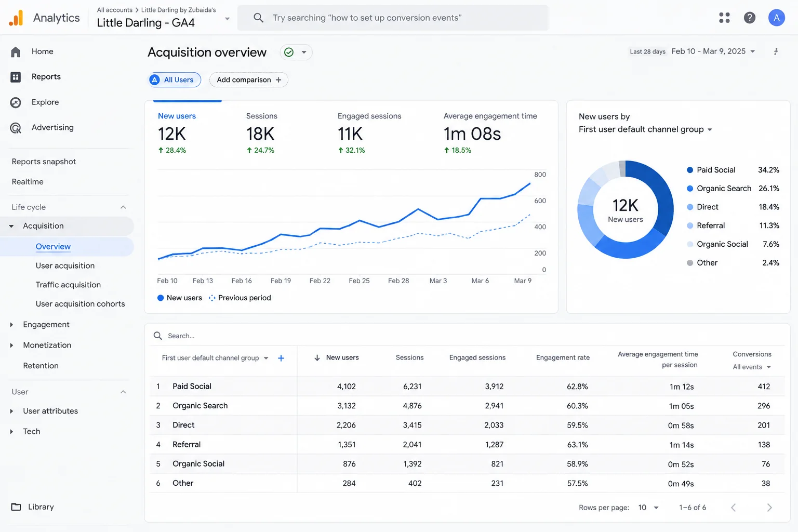
Task: Click the Other legend gray dot
Action: [x=690, y=263]
